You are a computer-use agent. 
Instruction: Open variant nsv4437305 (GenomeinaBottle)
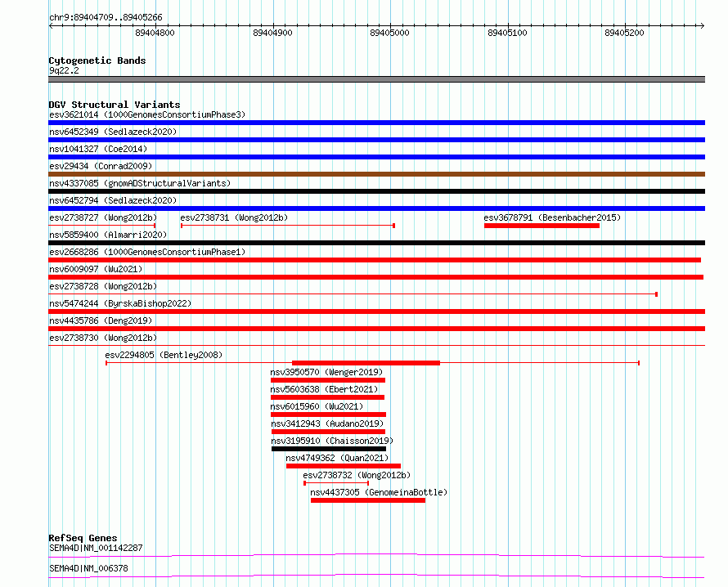coord(379,492)
